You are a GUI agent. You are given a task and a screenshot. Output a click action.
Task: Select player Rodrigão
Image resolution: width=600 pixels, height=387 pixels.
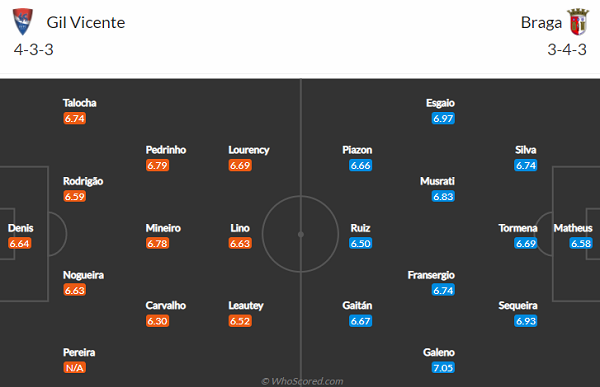tap(83, 181)
